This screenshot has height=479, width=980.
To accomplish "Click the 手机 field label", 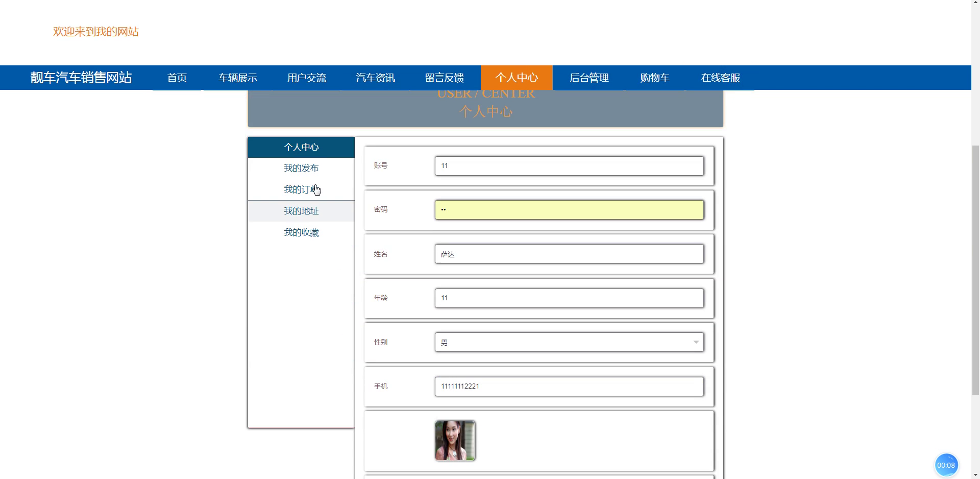I will pyautogui.click(x=381, y=386).
